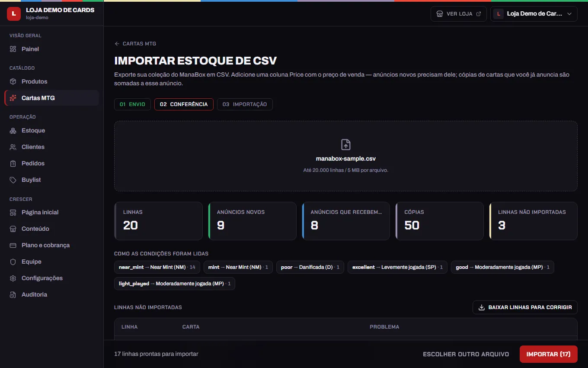Click the Equipe shield icon
Screen dimensions: 588x368
13,261
